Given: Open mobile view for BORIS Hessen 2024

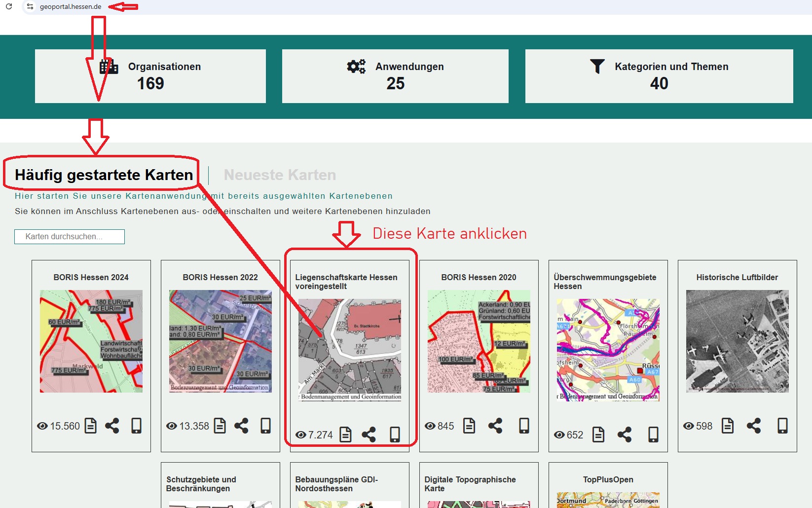Looking at the screenshot, I should pyautogui.click(x=137, y=426).
